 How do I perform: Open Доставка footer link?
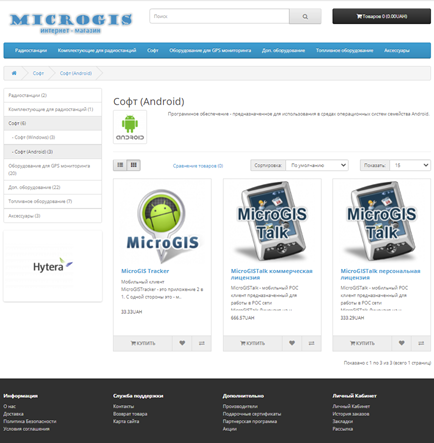[13, 414]
